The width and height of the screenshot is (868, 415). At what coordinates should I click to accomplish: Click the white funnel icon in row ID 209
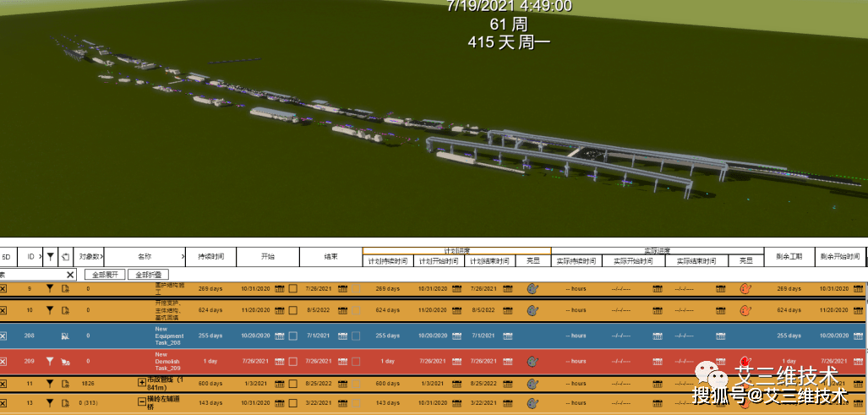point(50,361)
